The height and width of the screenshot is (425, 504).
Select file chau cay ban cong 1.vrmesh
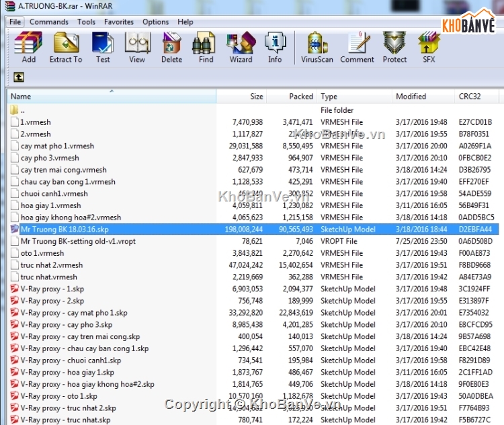click(x=68, y=181)
